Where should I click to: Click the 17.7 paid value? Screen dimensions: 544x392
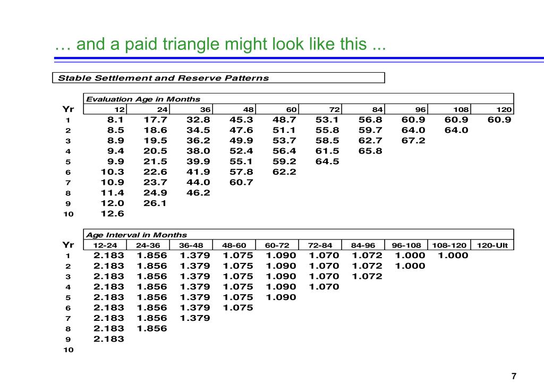pyautogui.click(x=156, y=120)
